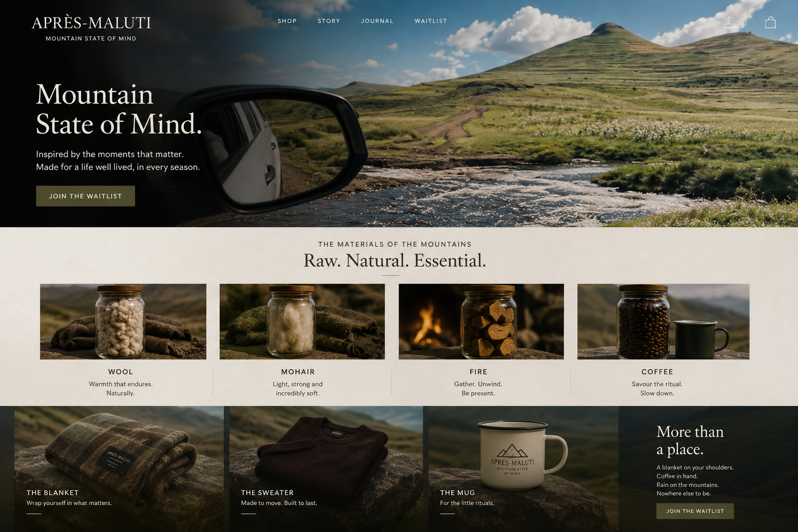Open the firewood jar photo
The width and height of the screenshot is (798, 532).
(x=481, y=322)
